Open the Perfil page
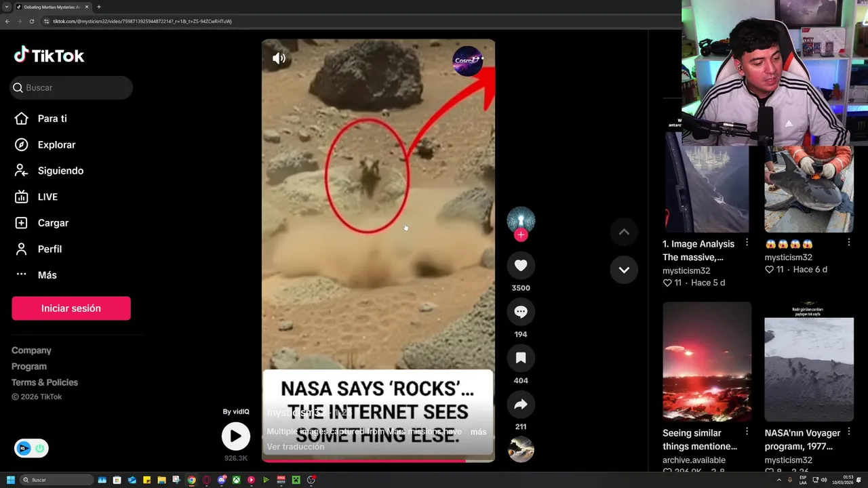The width and height of the screenshot is (868, 488). coord(39,249)
